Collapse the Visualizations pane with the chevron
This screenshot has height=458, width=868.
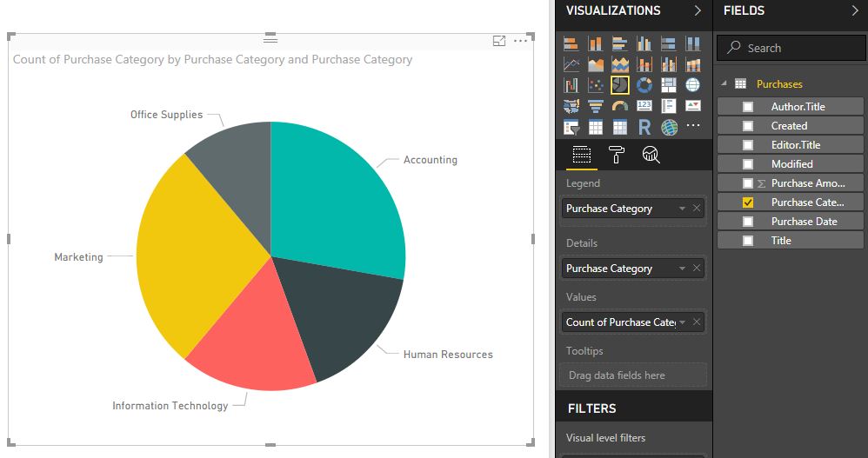tap(698, 11)
